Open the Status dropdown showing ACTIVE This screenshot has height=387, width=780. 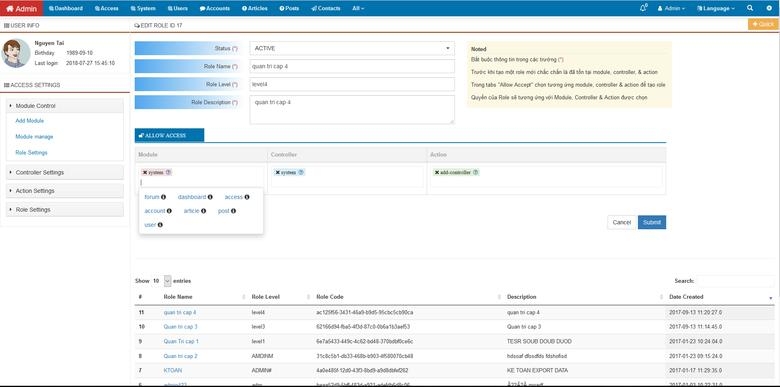click(352, 48)
